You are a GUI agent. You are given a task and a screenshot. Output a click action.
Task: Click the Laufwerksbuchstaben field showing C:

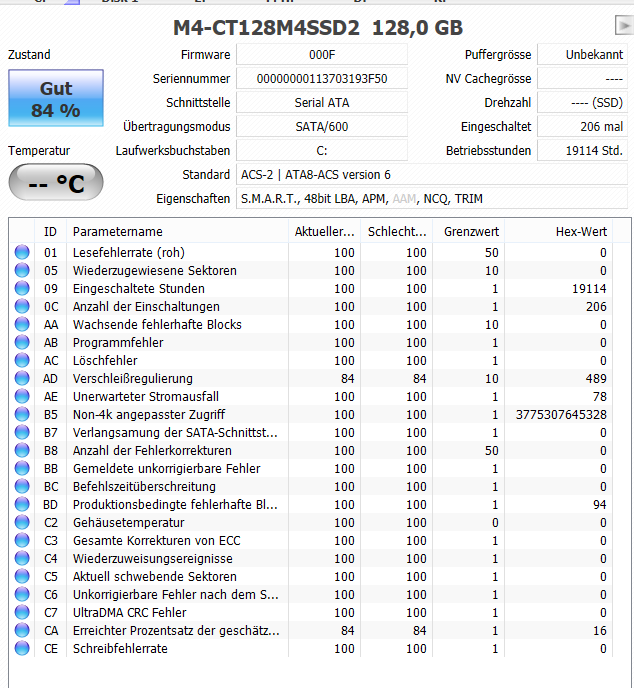point(322,150)
